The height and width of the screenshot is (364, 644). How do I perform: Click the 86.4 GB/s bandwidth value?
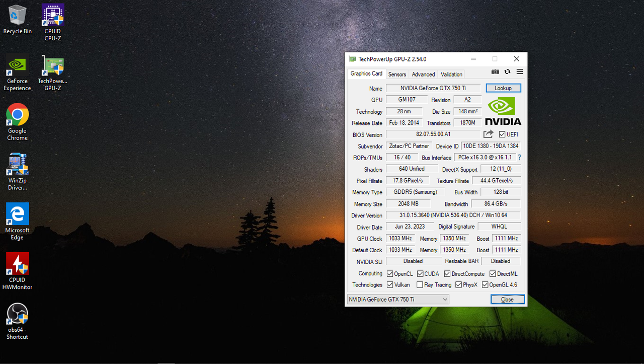[496, 204]
